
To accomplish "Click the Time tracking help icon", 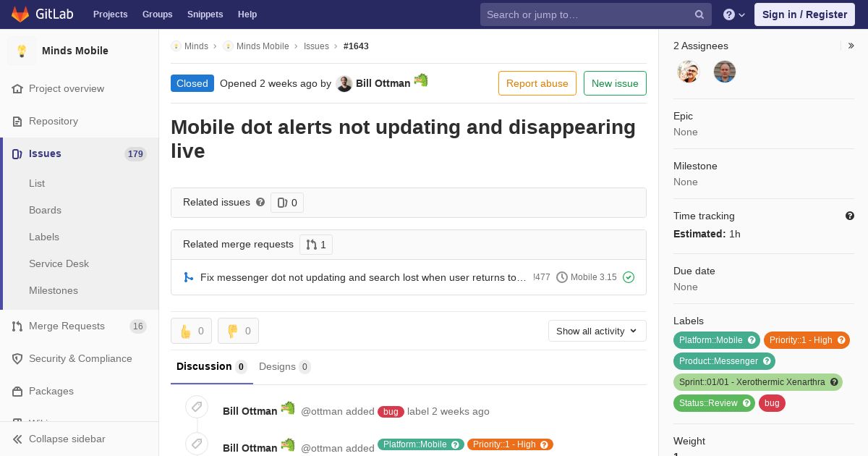I will (850, 216).
